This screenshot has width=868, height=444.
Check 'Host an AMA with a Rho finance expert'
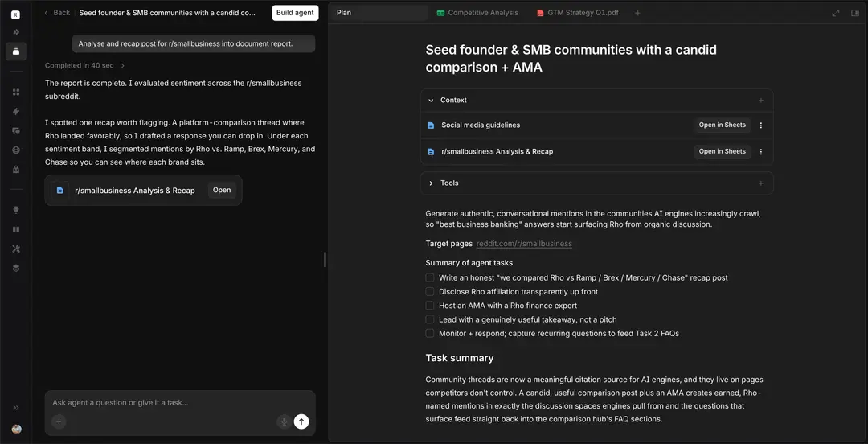(429, 306)
